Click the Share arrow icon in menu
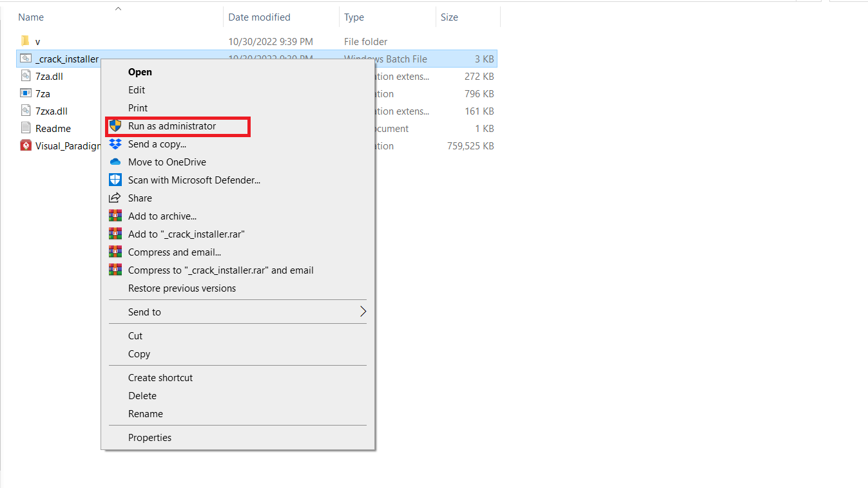Image resolution: width=868 pixels, height=488 pixels. coord(115,198)
